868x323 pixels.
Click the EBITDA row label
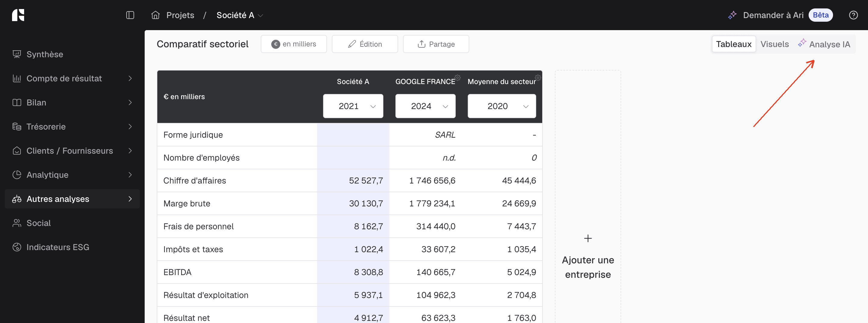(177, 272)
